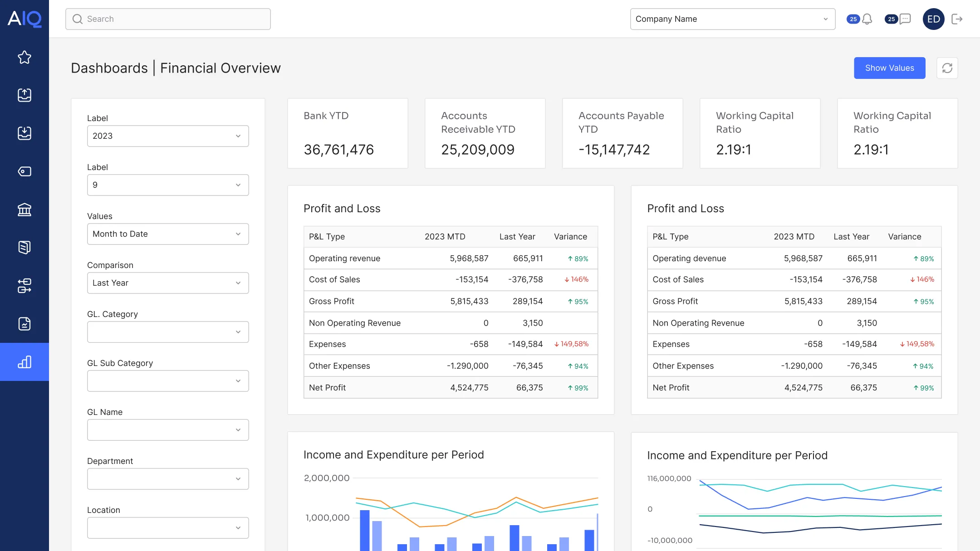Open the tag label sidebar icon
Image resolution: width=980 pixels, height=551 pixels.
coord(24,171)
